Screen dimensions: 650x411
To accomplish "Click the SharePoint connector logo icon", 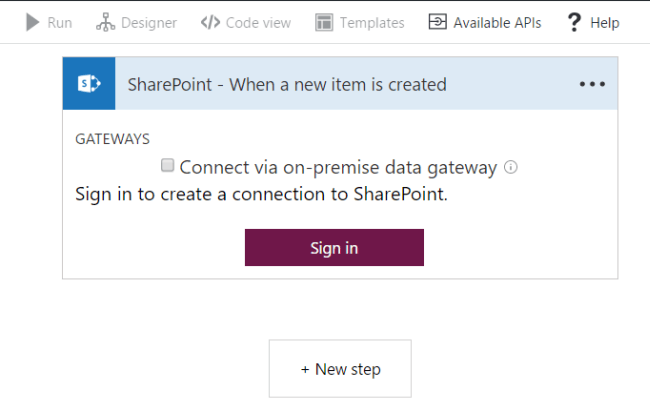I will point(89,84).
